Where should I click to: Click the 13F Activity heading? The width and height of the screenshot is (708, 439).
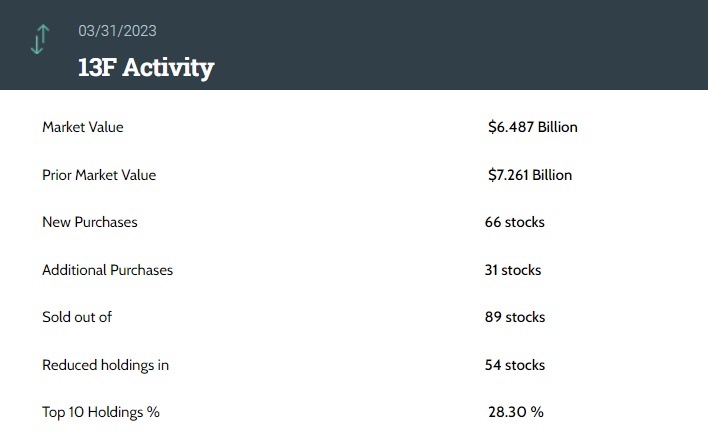coord(146,67)
